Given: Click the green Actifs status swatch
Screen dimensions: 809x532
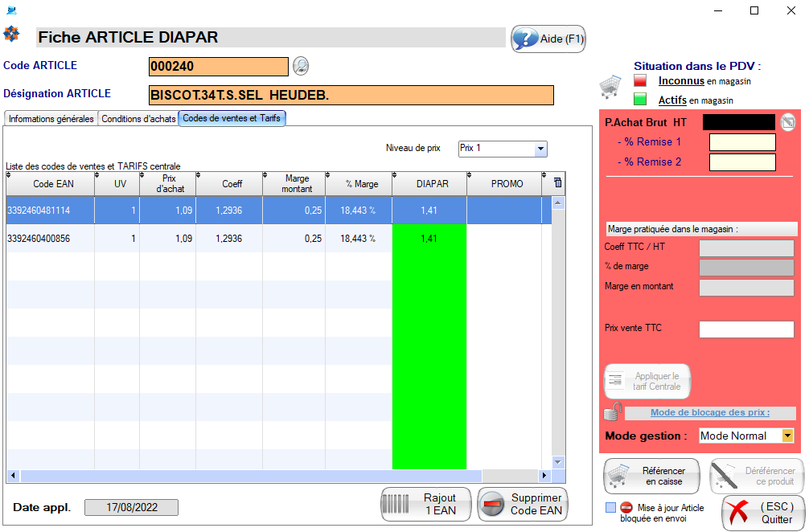Looking at the screenshot, I should tap(640, 100).
